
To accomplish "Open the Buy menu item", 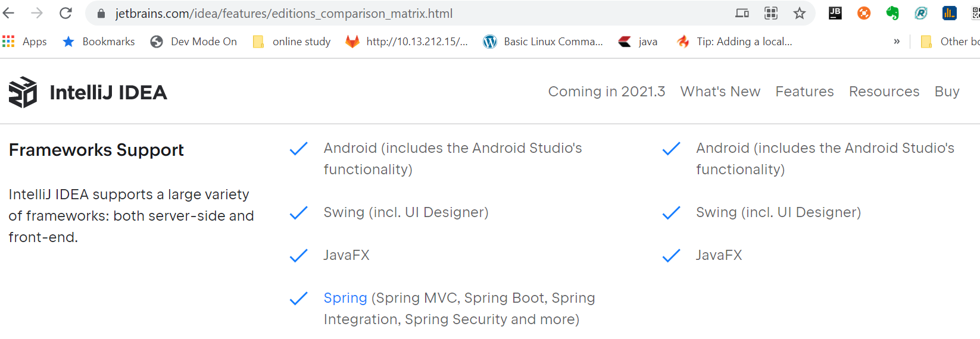I will 947,92.
